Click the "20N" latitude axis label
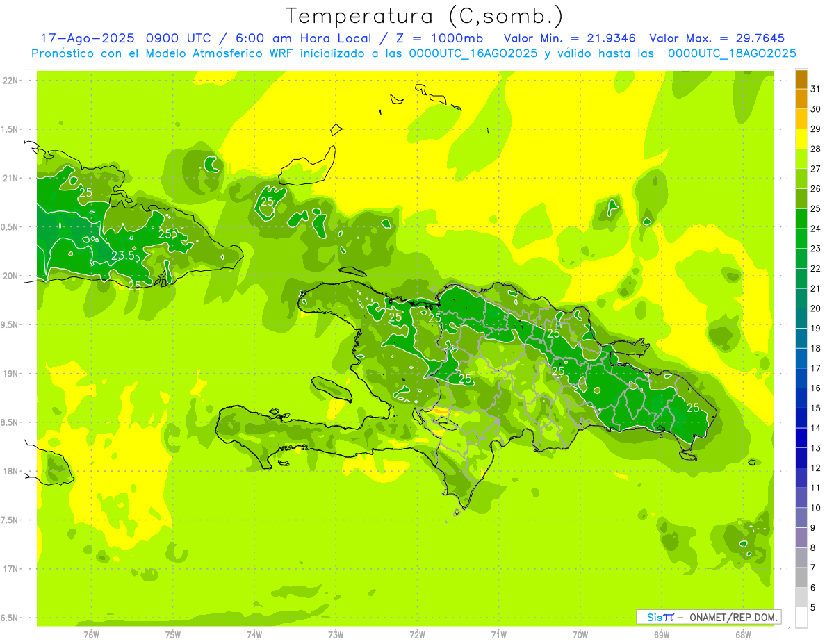This screenshot has height=644, width=834. [10, 276]
